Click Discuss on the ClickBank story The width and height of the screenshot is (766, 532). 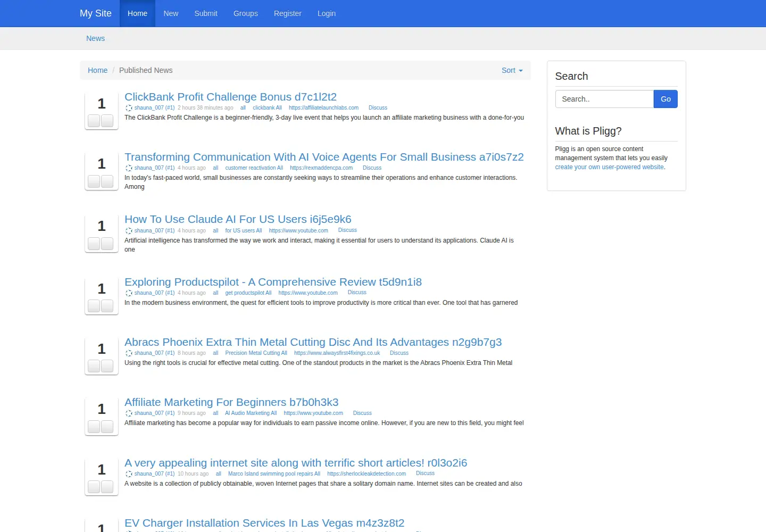[x=378, y=108]
